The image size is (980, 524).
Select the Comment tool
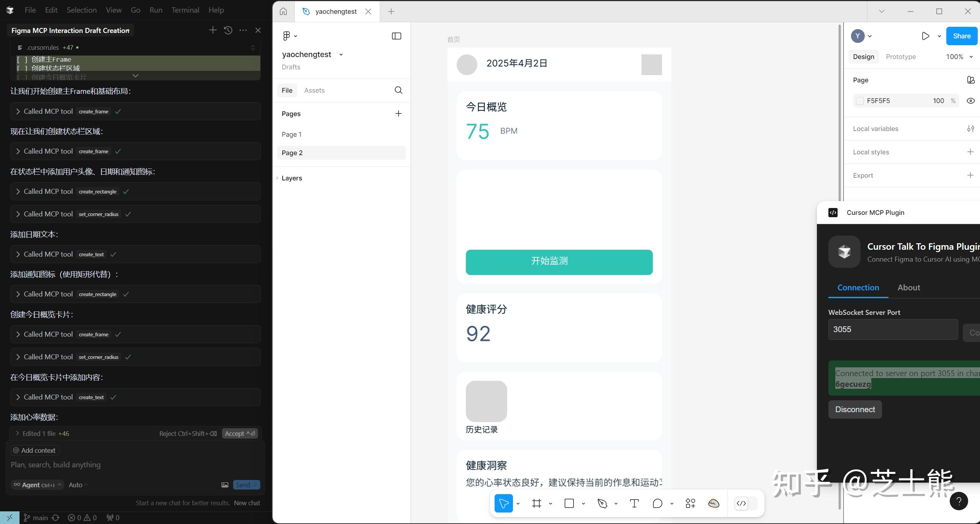(x=657, y=503)
